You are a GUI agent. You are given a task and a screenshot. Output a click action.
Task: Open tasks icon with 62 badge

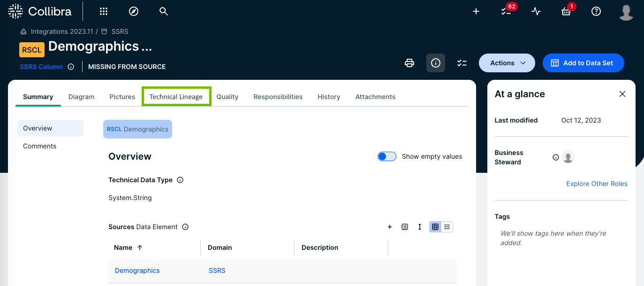[506, 12]
